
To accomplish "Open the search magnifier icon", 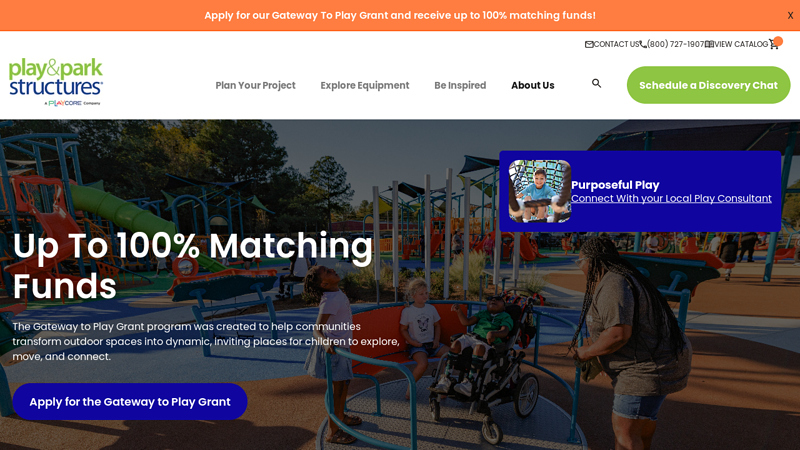I will click(x=596, y=83).
